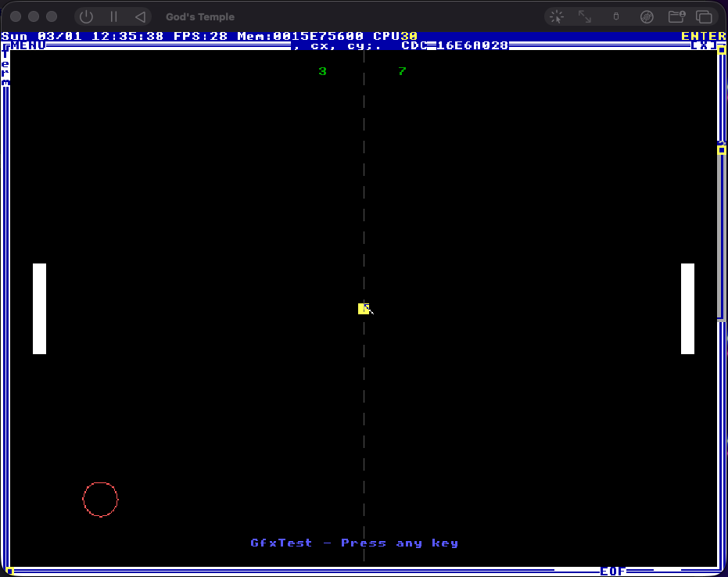Click the "GfxTest - Press any key" text

click(354, 543)
